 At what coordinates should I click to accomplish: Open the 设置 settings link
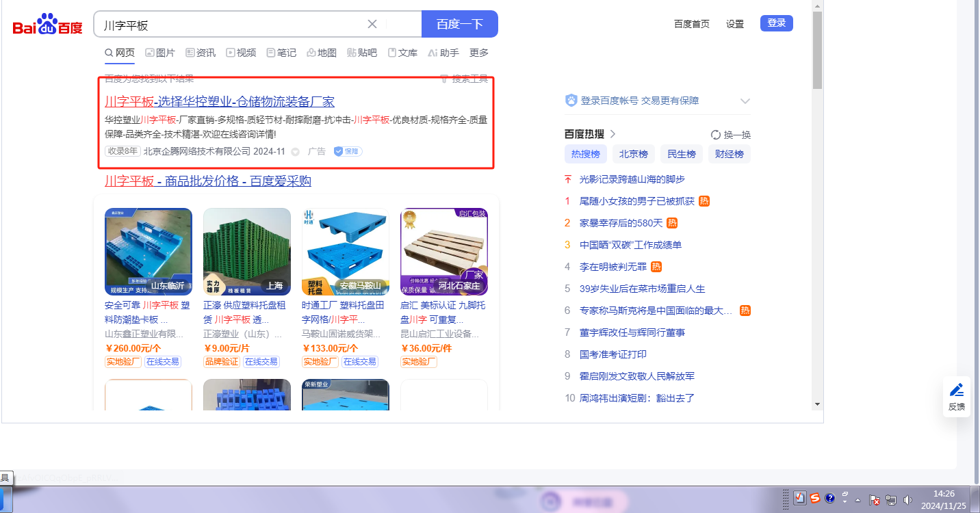pyautogui.click(x=735, y=24)
